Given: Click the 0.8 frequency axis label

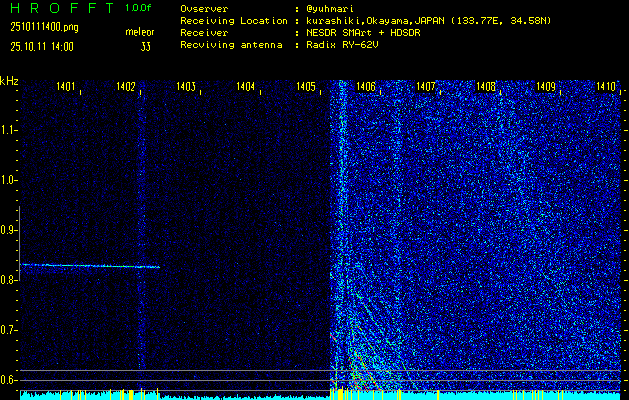Looking at the screenshot, I should click(9, 280).
